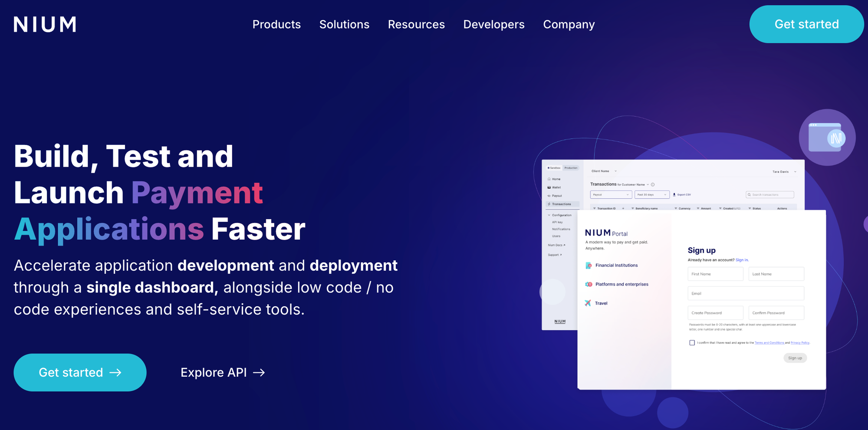
Task: Click the First Name field
Action: [715, 274]
